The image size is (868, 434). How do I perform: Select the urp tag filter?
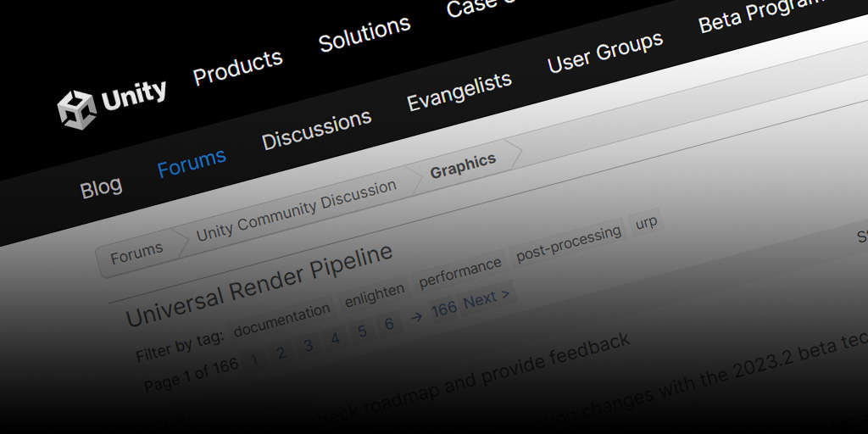pos(646,225)
